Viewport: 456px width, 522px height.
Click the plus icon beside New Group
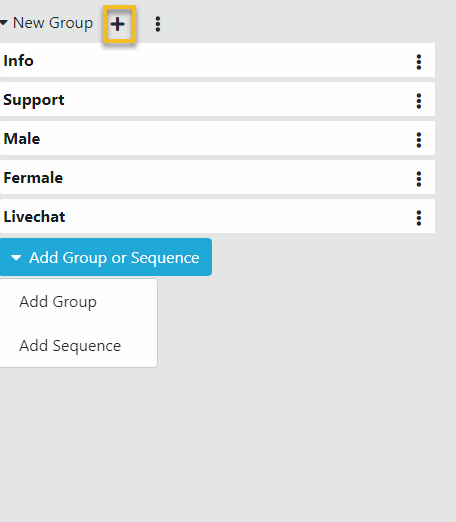point(118,24)
